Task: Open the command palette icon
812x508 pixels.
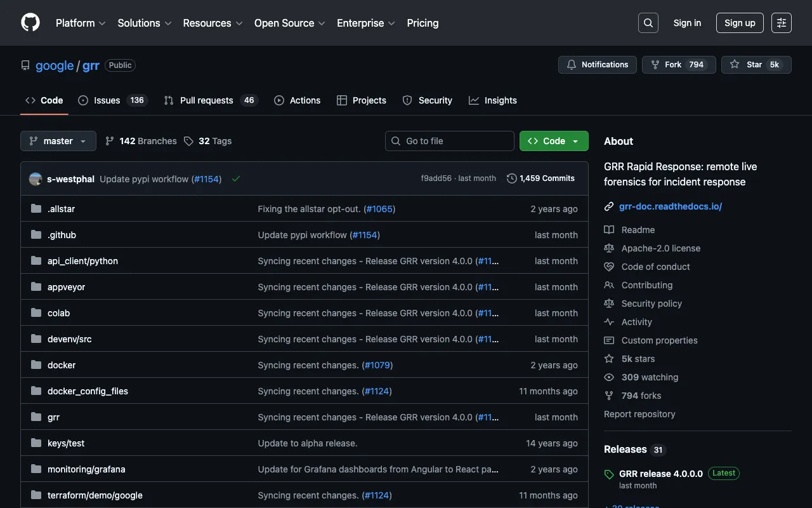Action: (x=781, y=22)
